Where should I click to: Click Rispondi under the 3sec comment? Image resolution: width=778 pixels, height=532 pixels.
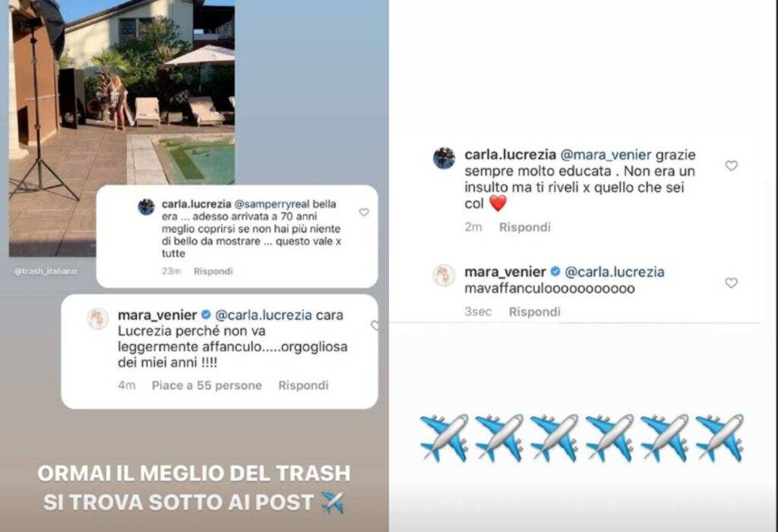pos(534,312)
